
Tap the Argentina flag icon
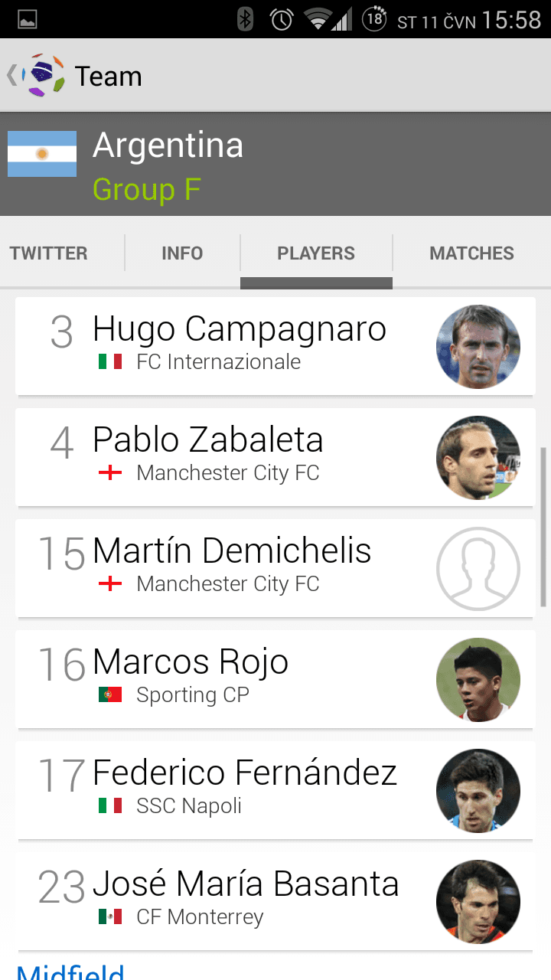point(42,154)
